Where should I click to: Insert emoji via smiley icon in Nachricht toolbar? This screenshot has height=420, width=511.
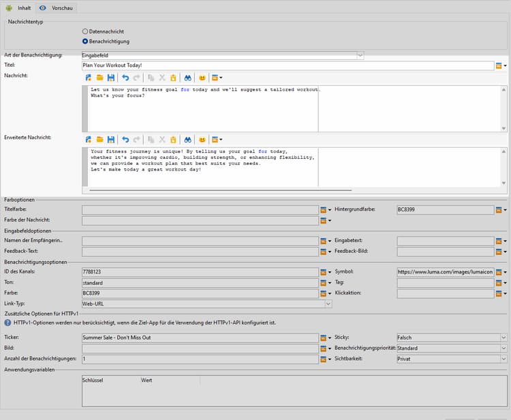(x=202, y=78)
